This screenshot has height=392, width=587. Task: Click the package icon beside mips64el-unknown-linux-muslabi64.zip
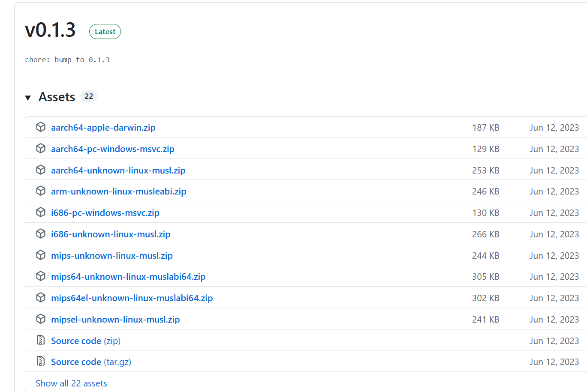[x=41, y=298]
